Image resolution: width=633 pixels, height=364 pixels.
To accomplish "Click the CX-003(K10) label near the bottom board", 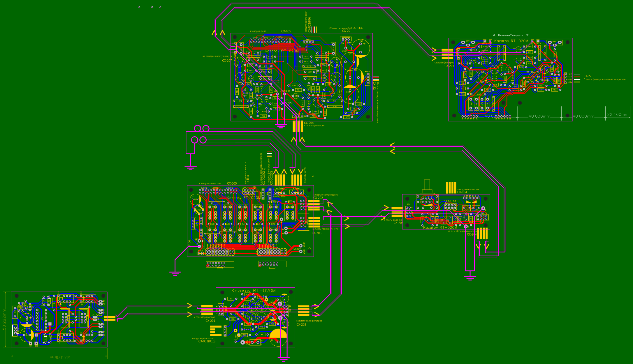I will pos(207,341).
